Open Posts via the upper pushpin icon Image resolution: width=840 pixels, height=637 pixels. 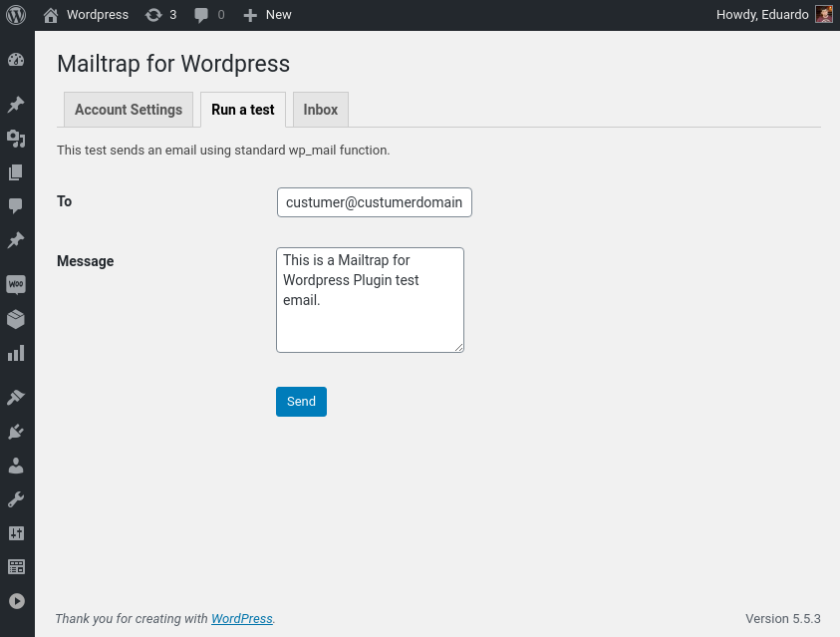click(x=16, y=105)
